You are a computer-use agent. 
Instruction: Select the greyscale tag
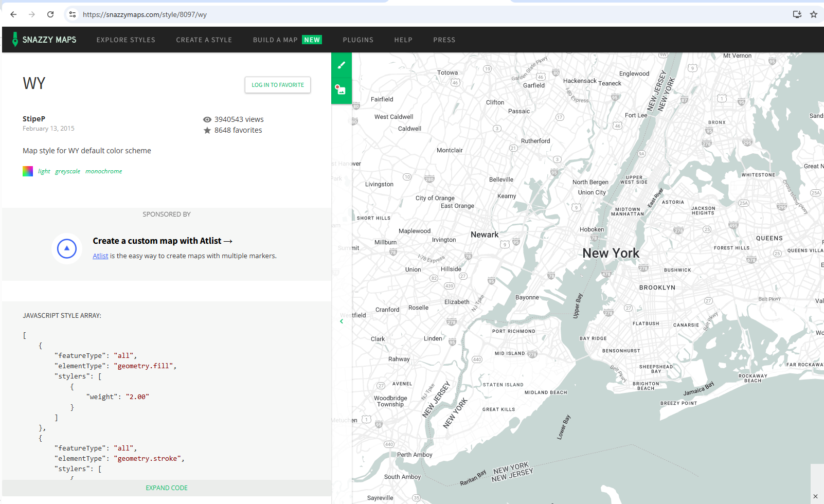[67, 171]
